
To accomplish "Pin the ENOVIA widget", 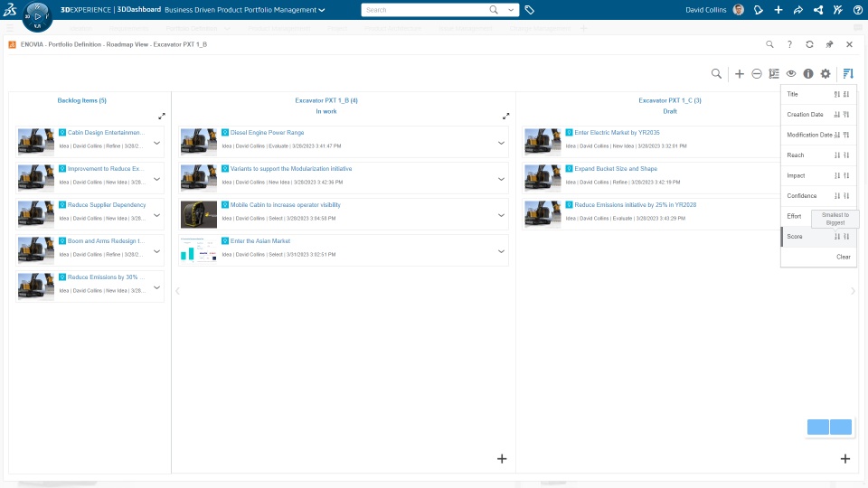I will pos(829,44).
